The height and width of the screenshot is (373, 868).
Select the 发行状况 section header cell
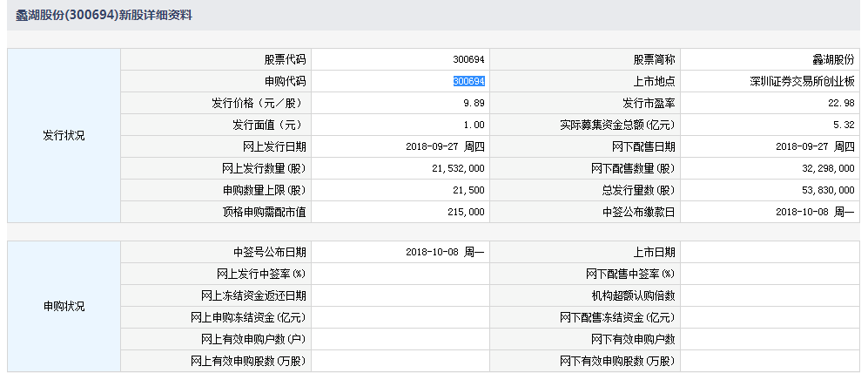coord(64,136)
